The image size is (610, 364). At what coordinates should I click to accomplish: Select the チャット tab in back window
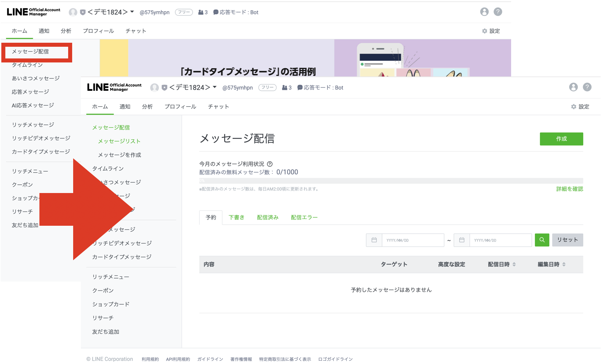coord(136,31)
